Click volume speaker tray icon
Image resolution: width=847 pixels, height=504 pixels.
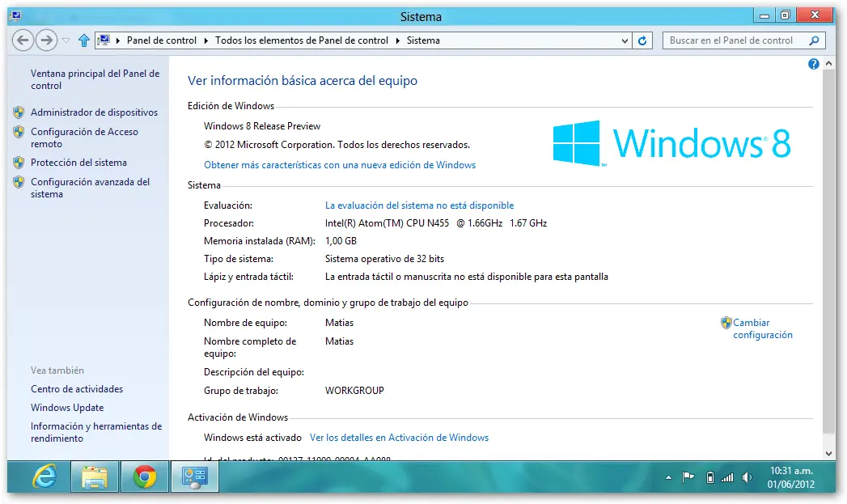(x=747, y=477)
